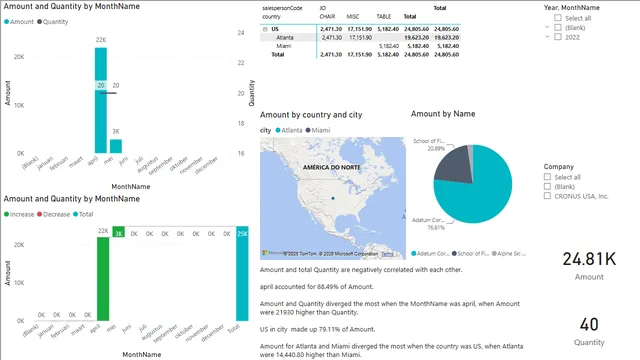Check the 2022 year checkbox

point(558,37)
